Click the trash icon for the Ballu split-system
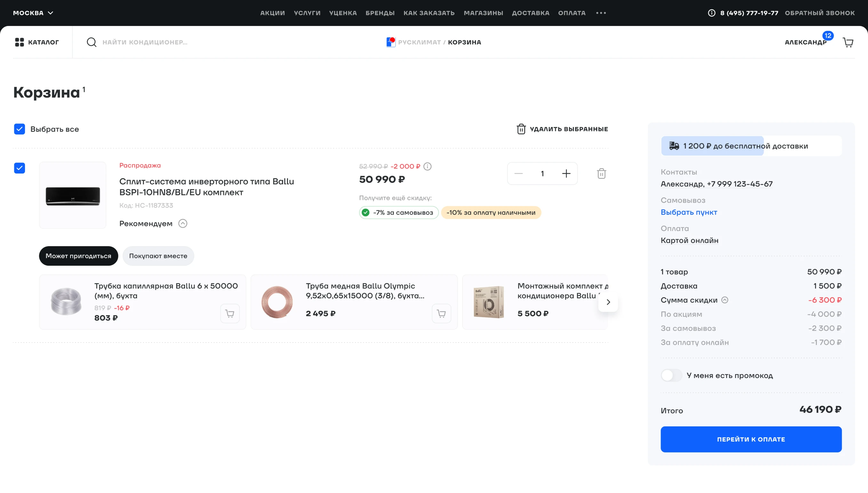 coord(601,174)
